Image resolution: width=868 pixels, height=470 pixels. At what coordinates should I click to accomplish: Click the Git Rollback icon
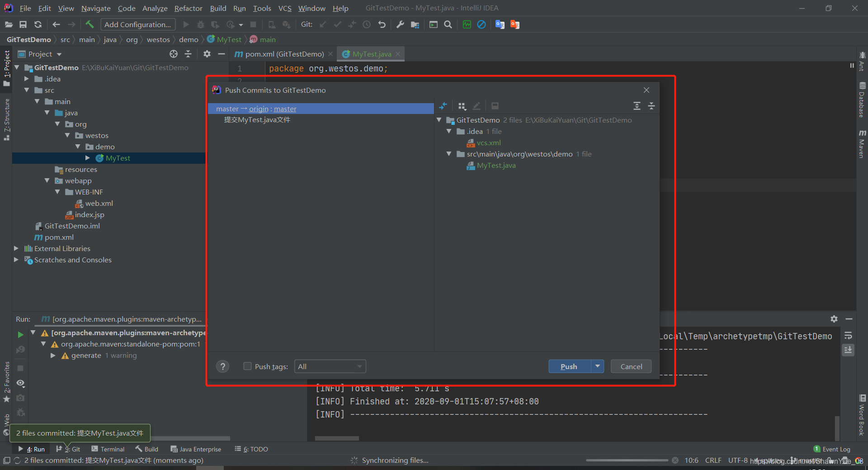pyautogui.click(x=382, y=24)
